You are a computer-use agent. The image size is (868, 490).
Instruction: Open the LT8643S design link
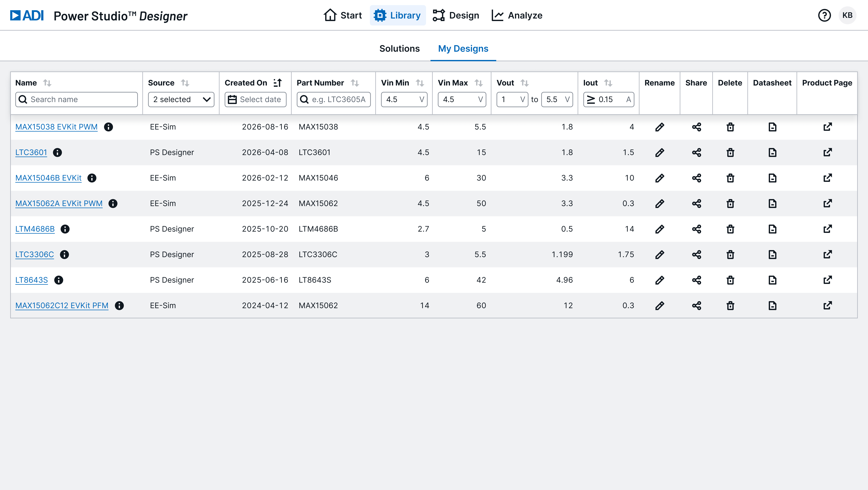tap(32, 280)
